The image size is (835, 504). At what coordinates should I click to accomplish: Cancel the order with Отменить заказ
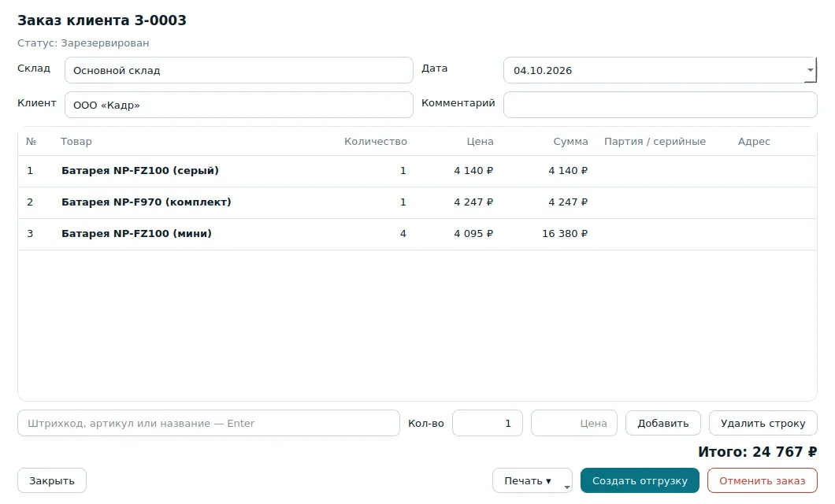coord(762,480)
